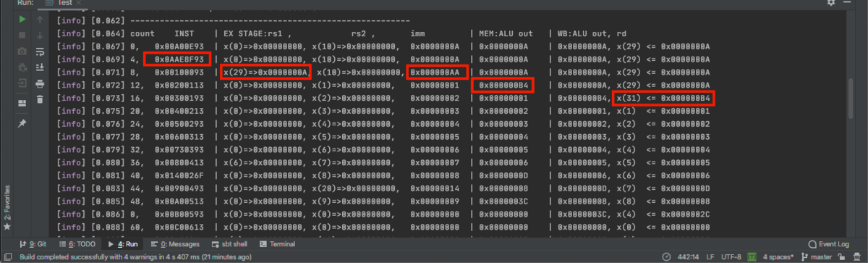Switch to the 4: Run tool tab

tap(123, 244)
